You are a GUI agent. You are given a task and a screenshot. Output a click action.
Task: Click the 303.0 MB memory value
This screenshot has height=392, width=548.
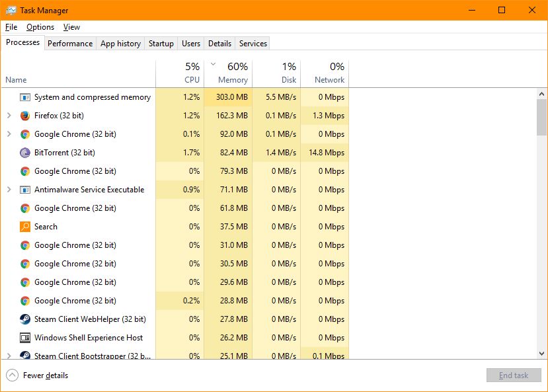[232, 97]
